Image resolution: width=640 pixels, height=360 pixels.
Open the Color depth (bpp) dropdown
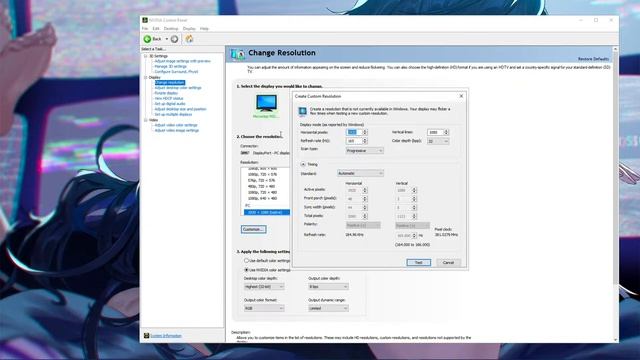click(x=438, y=141)
